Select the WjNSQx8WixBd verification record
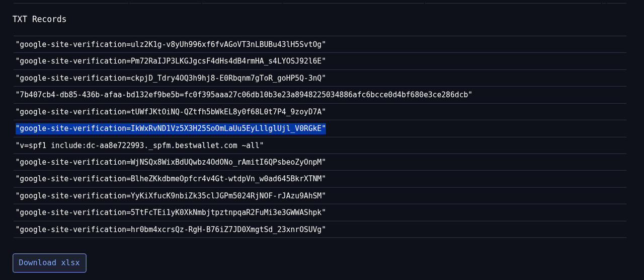Viewport: 644px width, 280px height. [x=171, y=162]
